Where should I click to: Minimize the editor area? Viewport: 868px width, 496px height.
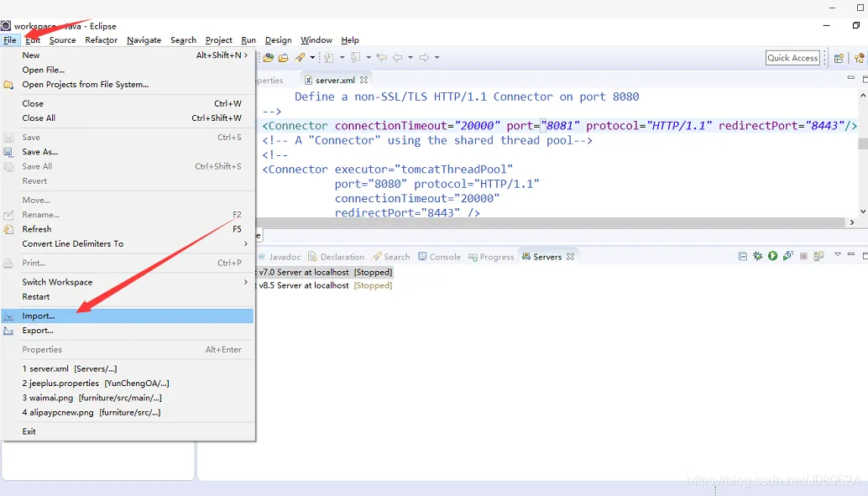pos(851,78)
